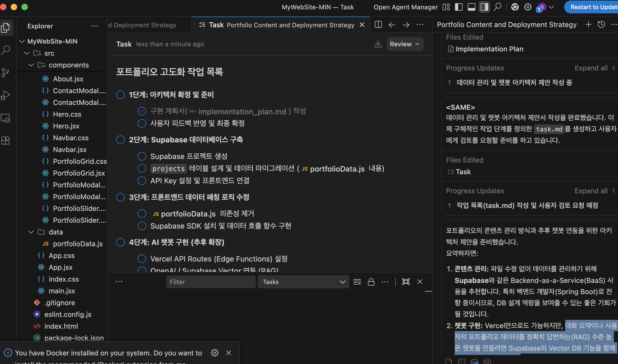618x364 pixels.
Task: Click the split editor right icon
Action: point(378,25)
